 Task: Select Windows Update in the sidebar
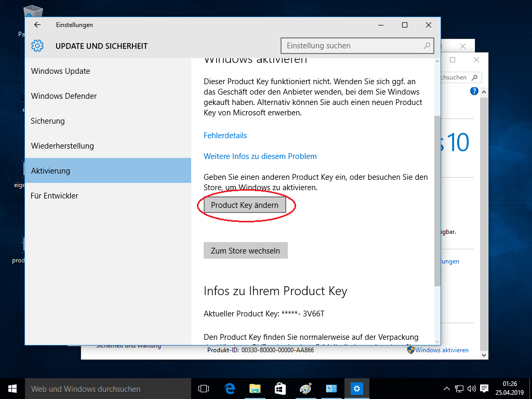[x=60, y=71]
